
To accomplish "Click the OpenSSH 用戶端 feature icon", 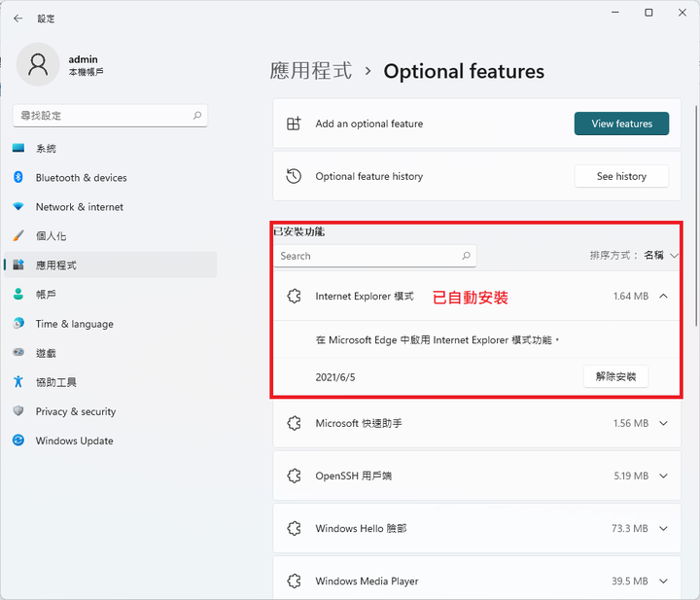I will pyautogui.click(x=294, y=476).
